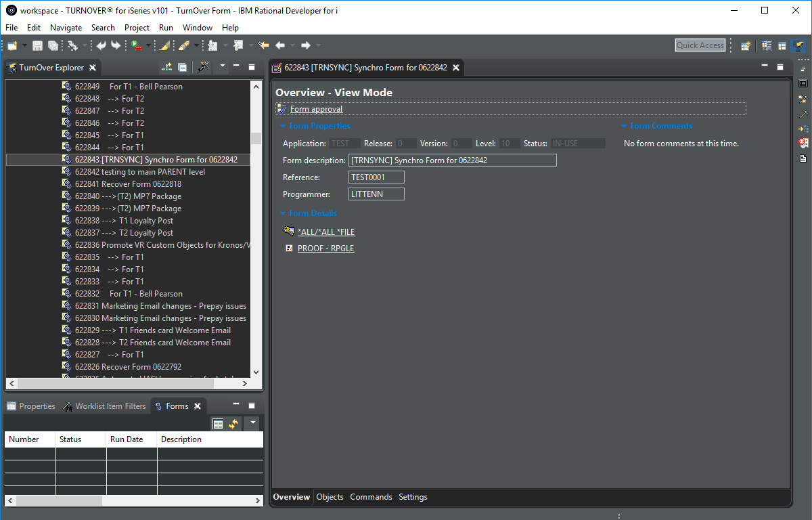Select tree item 622826 Recover Form 0622792

129,367
